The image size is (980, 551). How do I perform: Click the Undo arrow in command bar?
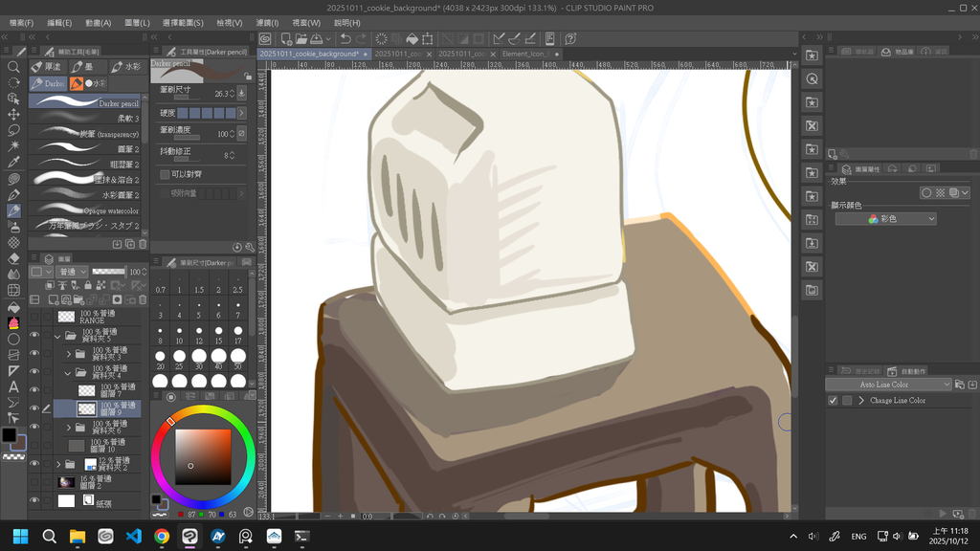345,39
